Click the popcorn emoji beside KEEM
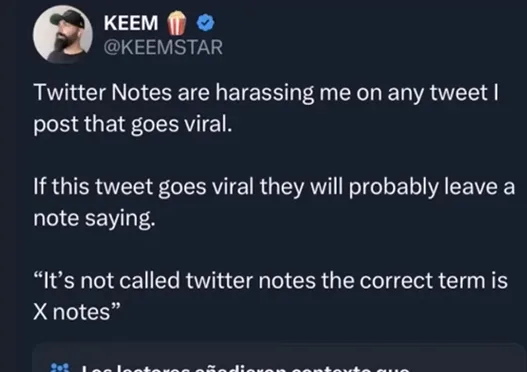The width and height of the screenshot is (527, 372). click(177, 23)
